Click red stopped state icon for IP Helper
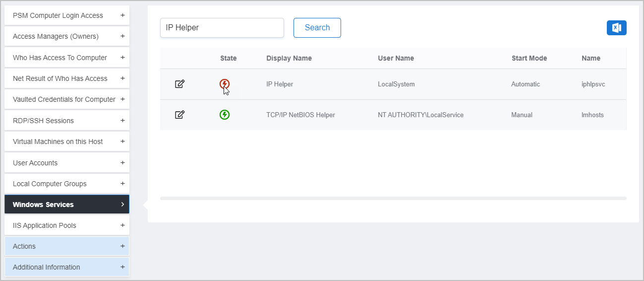This screenshot has width=644, height=281. 225,84
